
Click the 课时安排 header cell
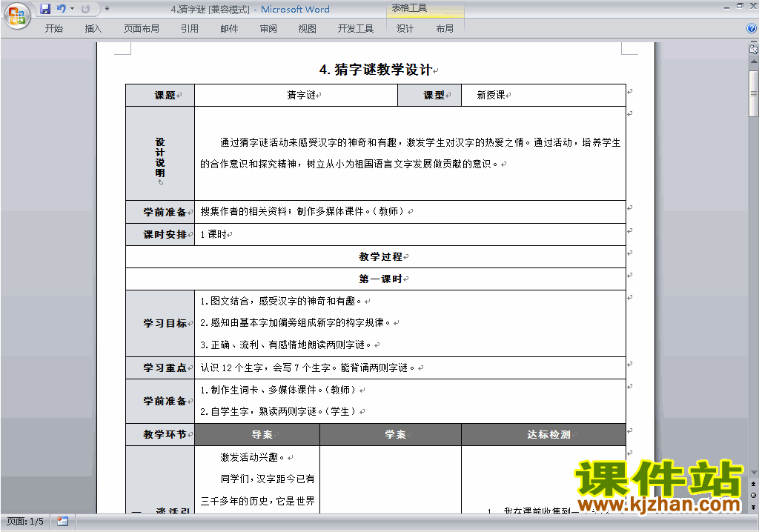[160, 234]
